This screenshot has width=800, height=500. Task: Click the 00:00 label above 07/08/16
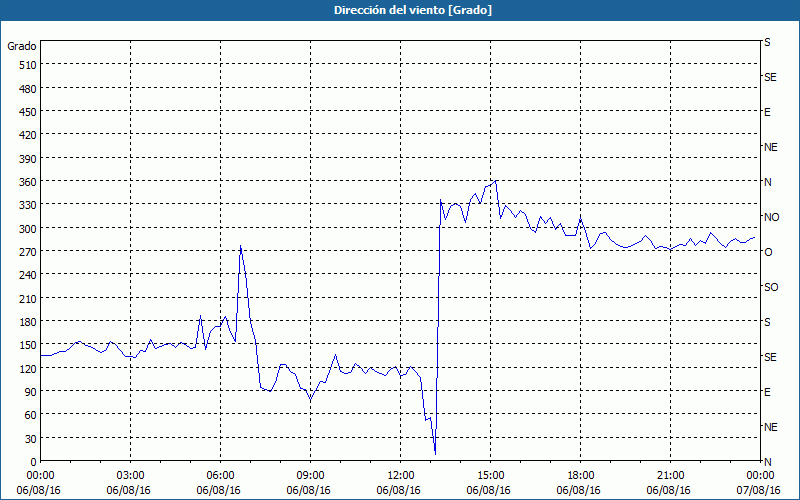tap(760, 476)
